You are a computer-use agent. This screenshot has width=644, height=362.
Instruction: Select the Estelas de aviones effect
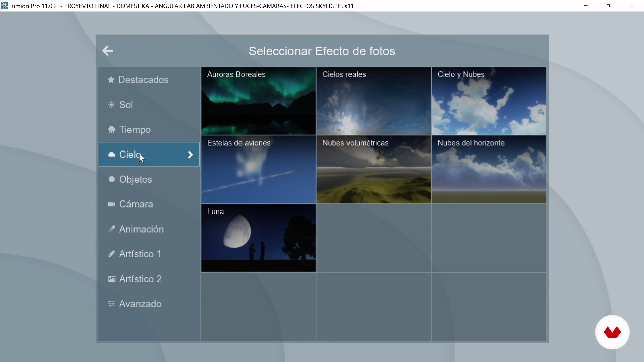pyautogui.click(x=259, y=170)
